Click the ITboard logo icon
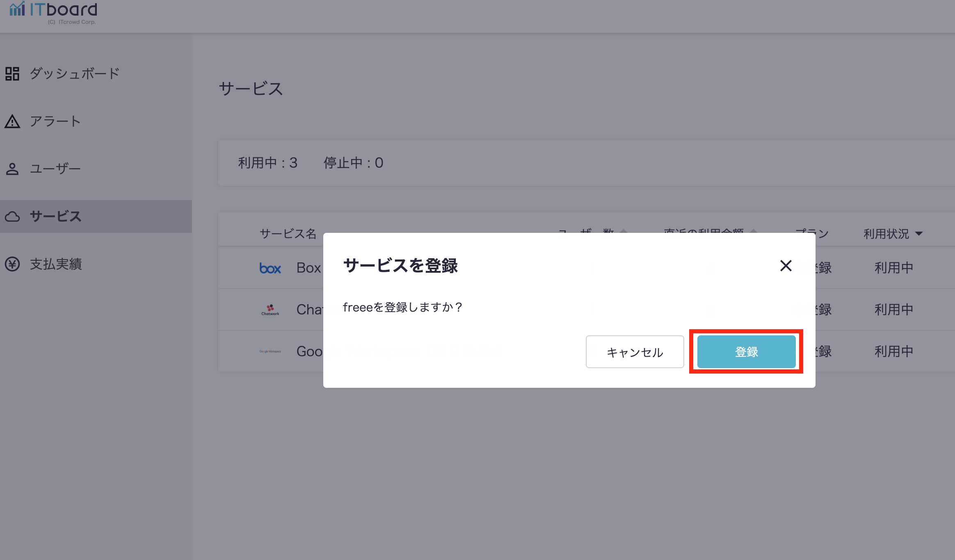955x560 pixels. point(17,8)
